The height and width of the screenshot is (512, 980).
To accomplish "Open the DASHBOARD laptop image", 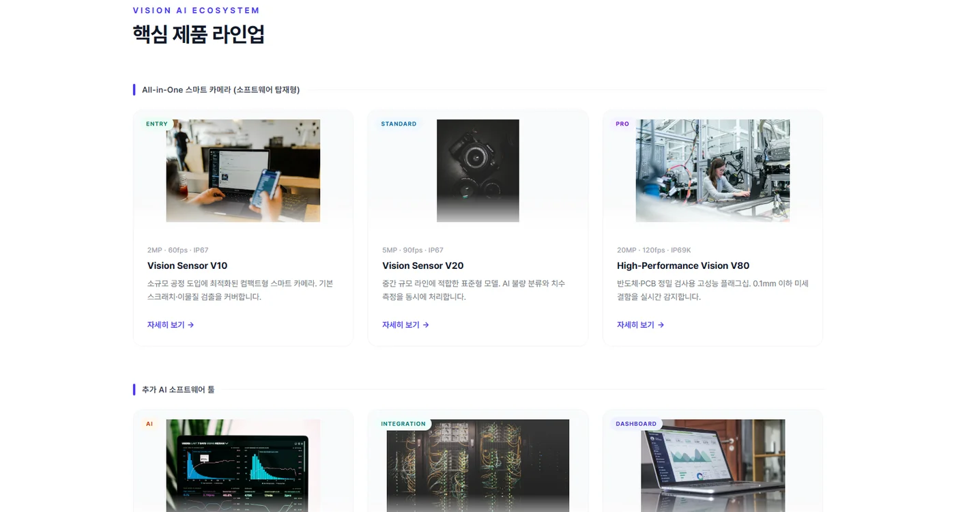I will point(712,466).
